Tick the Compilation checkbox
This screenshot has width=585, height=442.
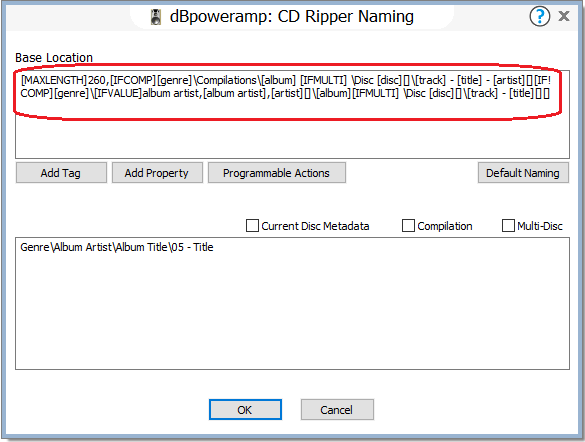(x=408, y=226)
